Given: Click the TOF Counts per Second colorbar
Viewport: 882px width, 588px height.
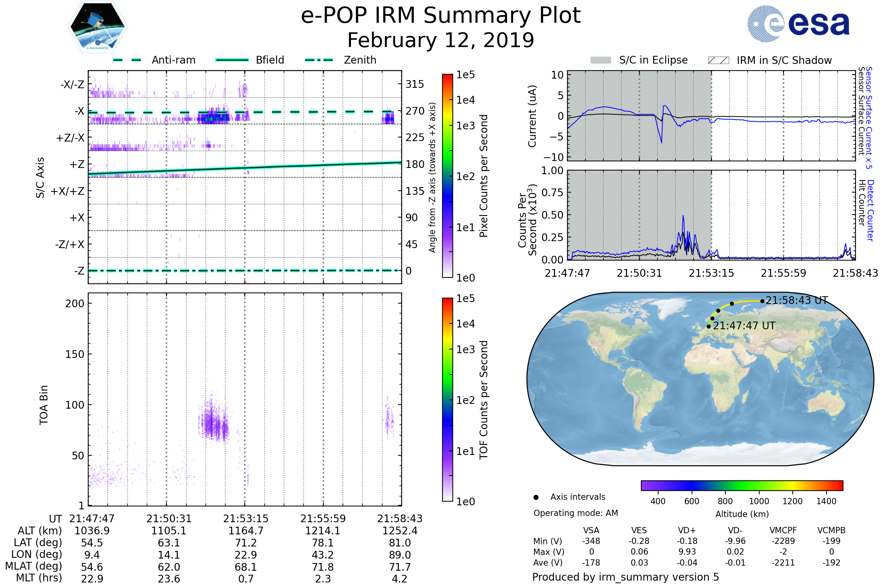Looking at the screenshot, I should point(447,399).
